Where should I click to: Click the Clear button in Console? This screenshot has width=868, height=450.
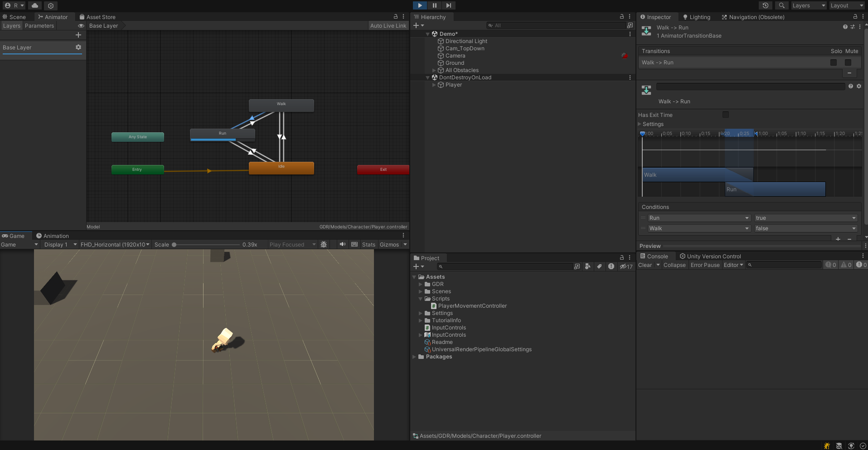(x=645, y=265)
